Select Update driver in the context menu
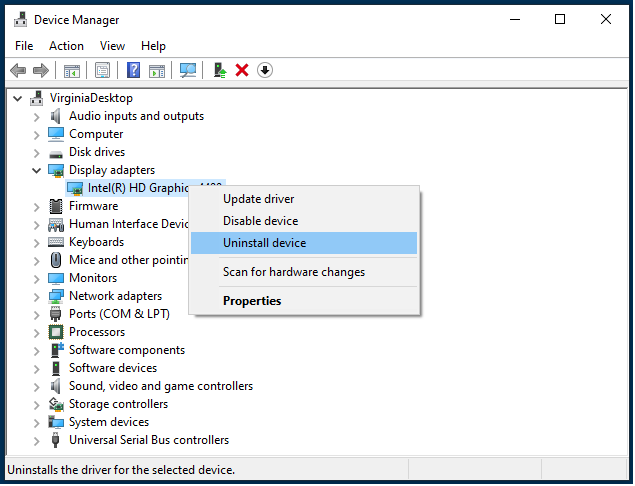This screenshot has height=486, width=635. tap(257, 199)
